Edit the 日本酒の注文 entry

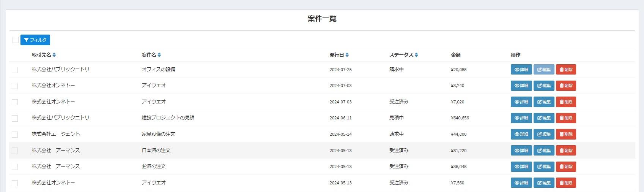coord(544,151)
